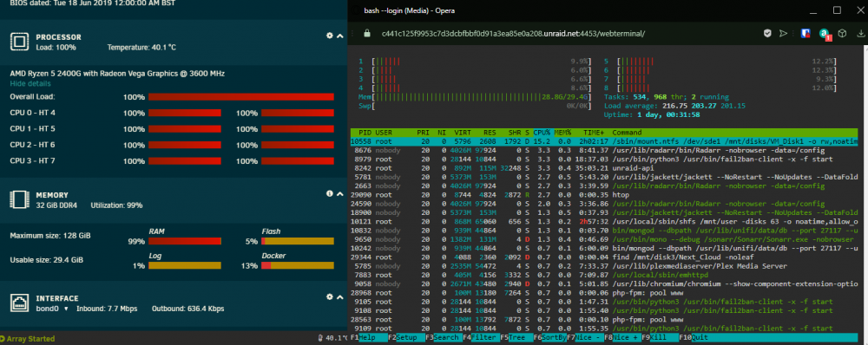Click F8 Nice + in htop footer
The image size is (868, 345).
(622, 337)
